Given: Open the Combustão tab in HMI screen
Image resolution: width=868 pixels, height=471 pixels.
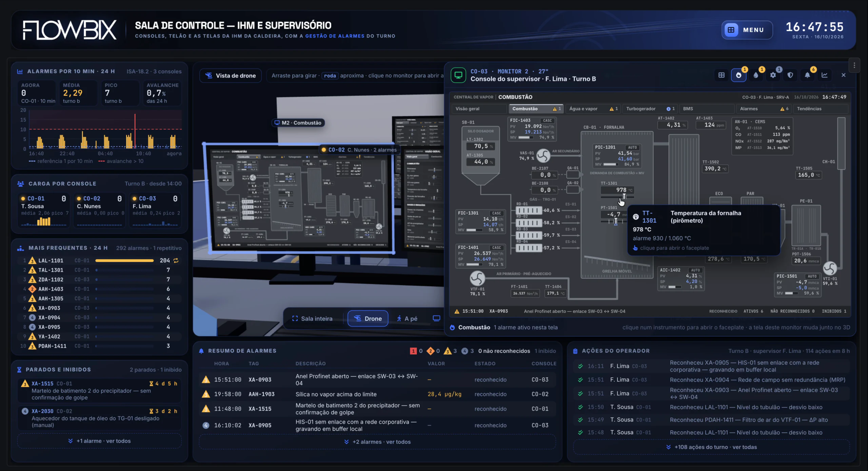Looking at the screenshot, I should point(536,109).
